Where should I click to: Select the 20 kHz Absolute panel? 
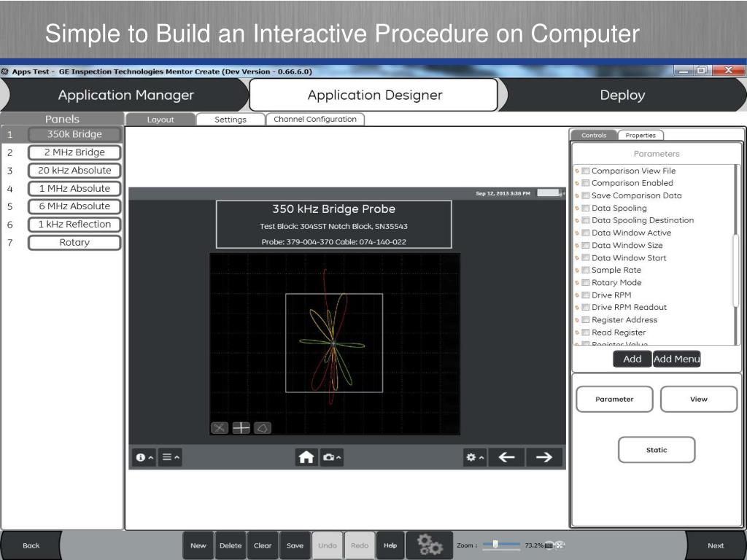pyautogui.click(x=74, y=171)
